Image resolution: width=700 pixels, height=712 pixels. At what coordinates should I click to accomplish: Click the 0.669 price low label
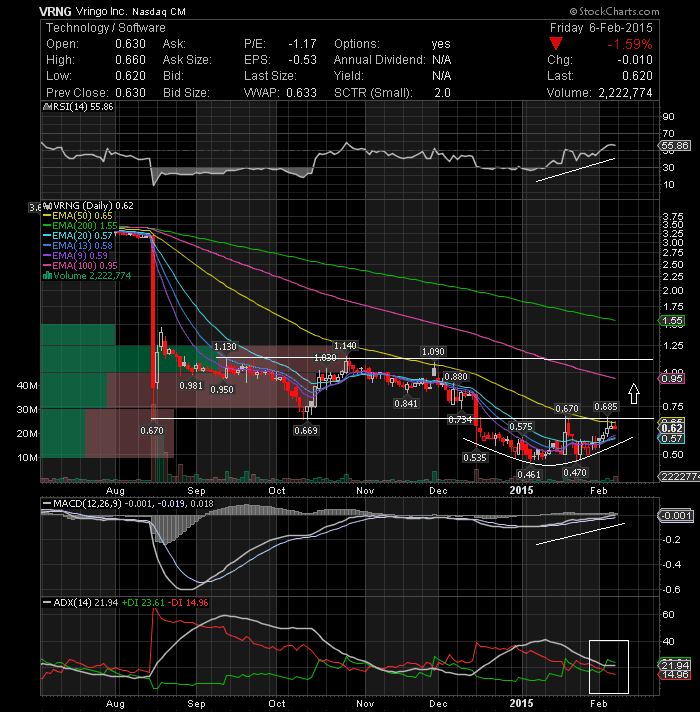[x=306, y=430]
